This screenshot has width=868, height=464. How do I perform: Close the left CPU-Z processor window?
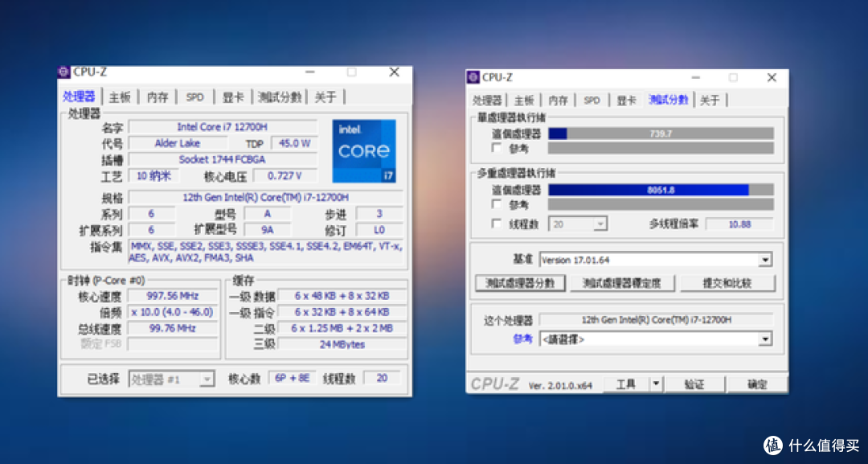point(394,72)
